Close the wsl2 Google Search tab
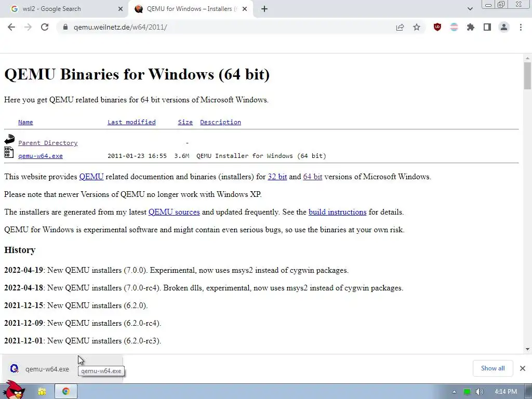Viewport: 532px width, 399px height. [121, 9]
